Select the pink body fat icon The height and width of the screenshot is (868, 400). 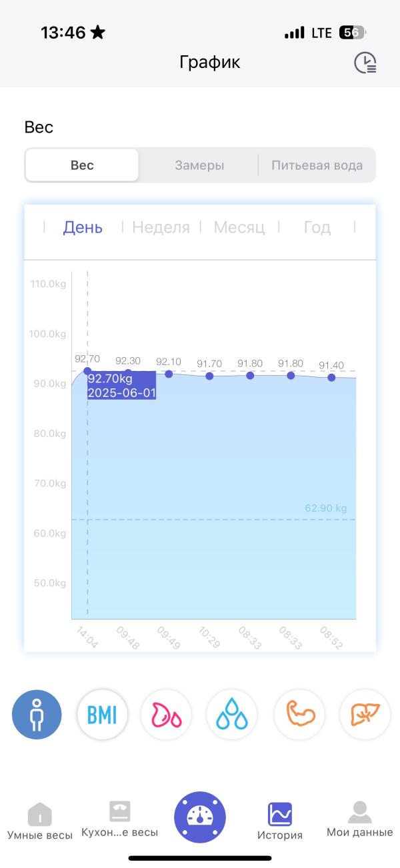tap(167, 715)
